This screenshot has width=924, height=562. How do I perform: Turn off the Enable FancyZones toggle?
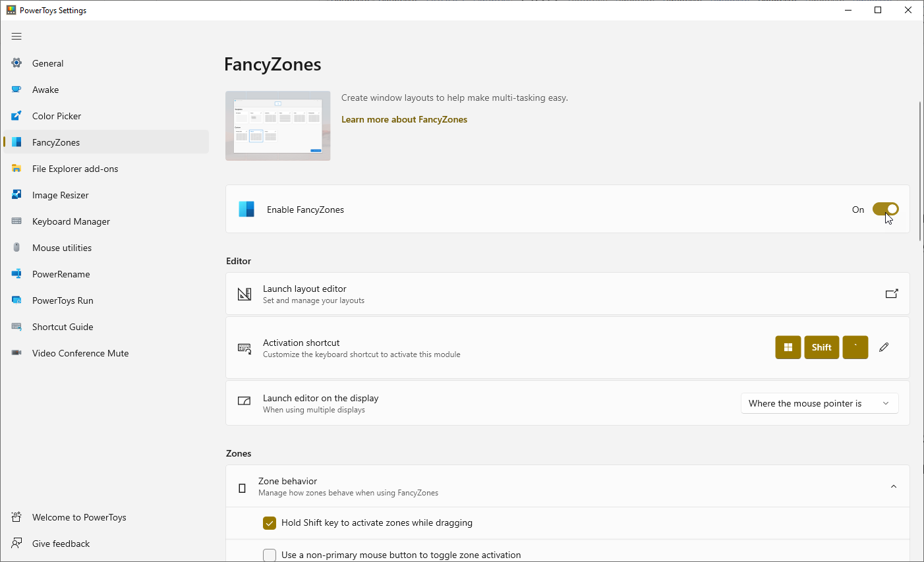click(886, 209)
